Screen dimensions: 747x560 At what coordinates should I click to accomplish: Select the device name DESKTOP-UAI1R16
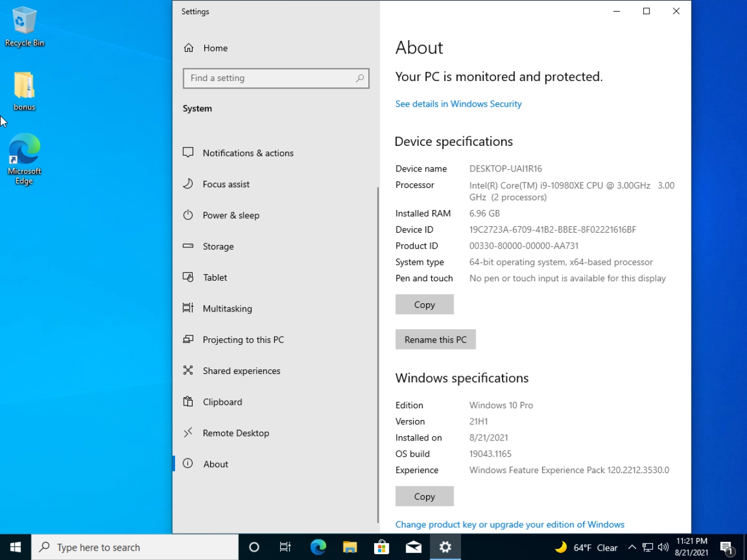click(x=505, y=169)
